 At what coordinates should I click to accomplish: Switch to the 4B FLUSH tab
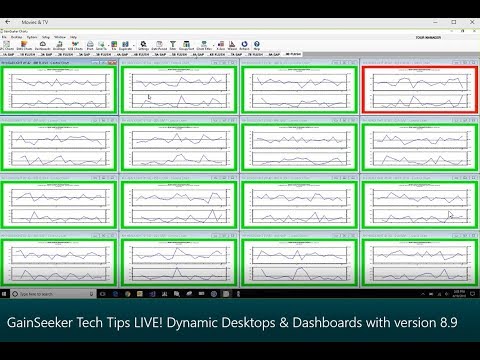(141, 54)
